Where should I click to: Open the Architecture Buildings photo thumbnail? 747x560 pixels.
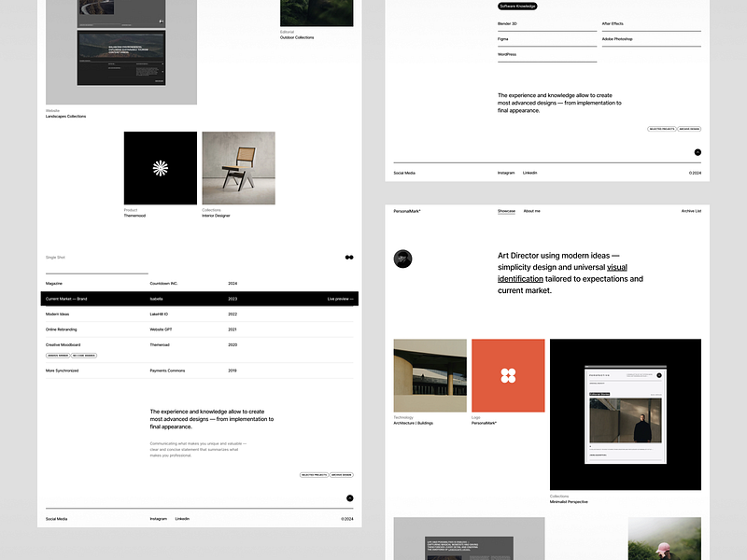430,375
